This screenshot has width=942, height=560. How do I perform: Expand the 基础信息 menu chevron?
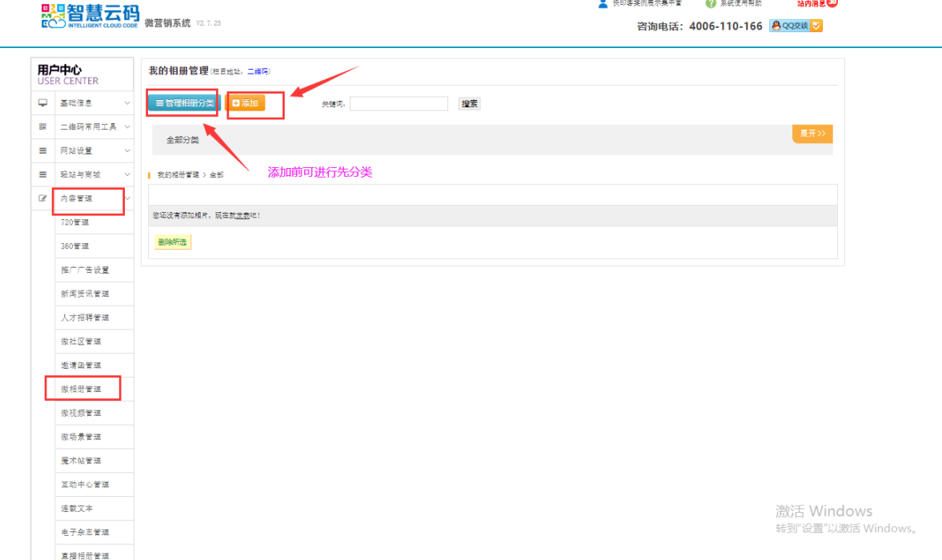tap(126, 103)
